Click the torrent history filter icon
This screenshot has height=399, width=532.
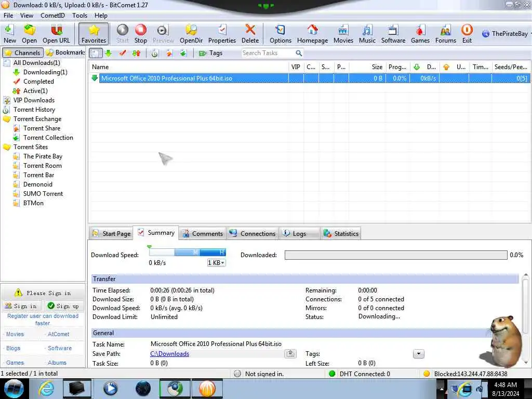155,53
